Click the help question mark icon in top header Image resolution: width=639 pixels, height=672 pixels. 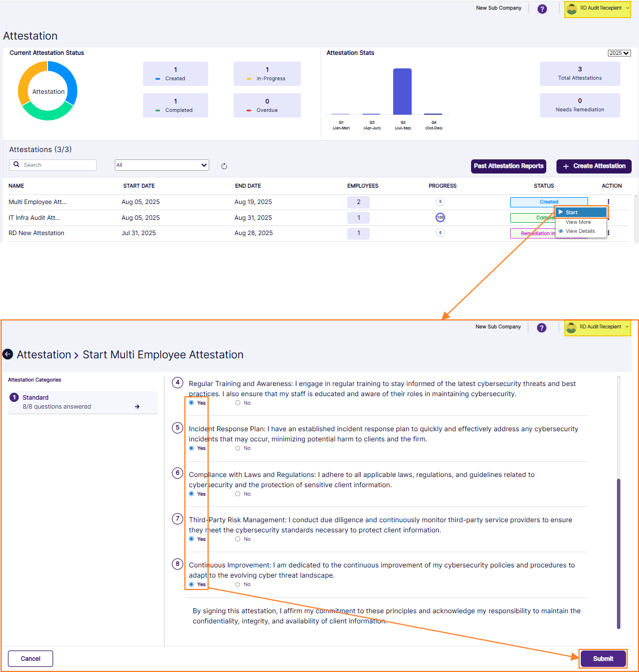tap(542, 9)
